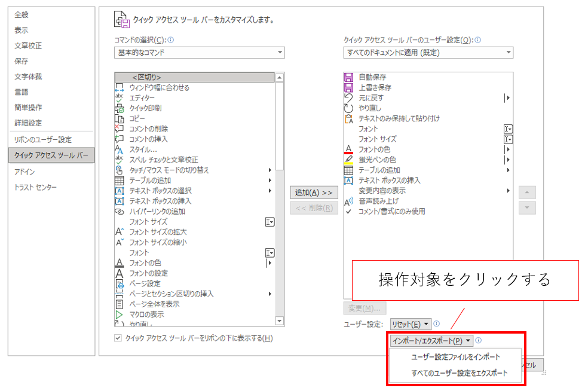
Task: Select the 音声読み上げ icon
Action: point(349,201)
